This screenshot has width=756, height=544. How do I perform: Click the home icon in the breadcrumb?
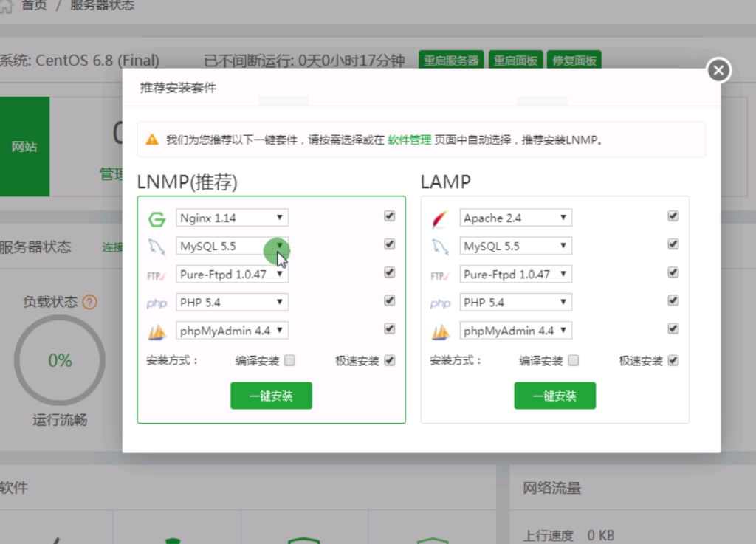8,4
